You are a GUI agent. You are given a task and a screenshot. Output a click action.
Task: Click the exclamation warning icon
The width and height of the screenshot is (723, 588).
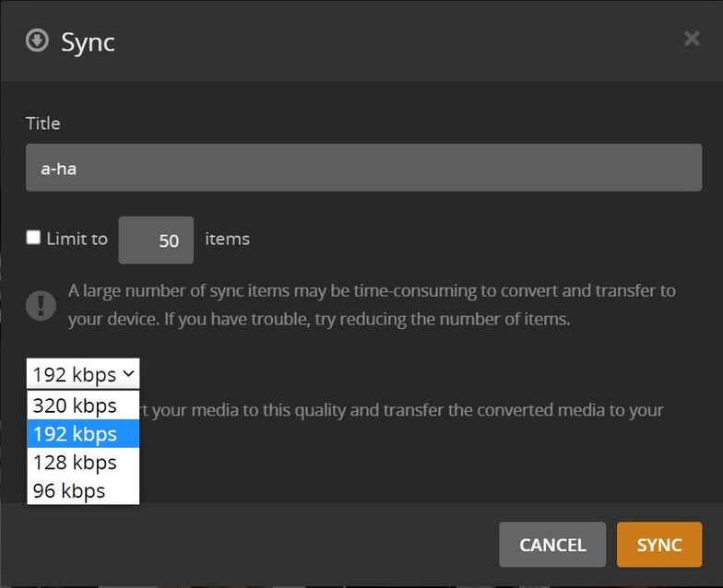coord(41,305)
